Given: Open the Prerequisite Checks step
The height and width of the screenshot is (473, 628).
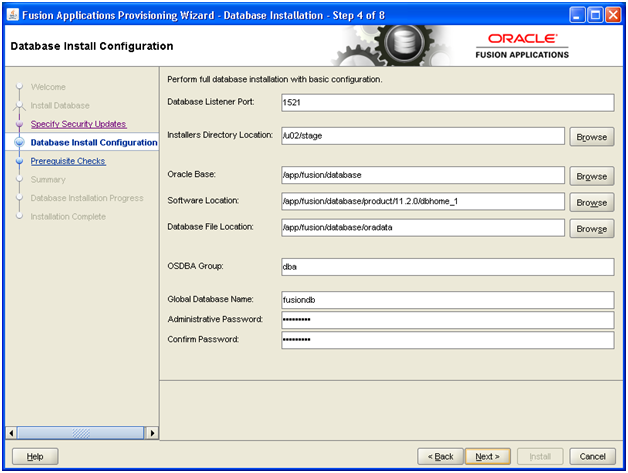Looking at the screenshot, I should [68, 161].
